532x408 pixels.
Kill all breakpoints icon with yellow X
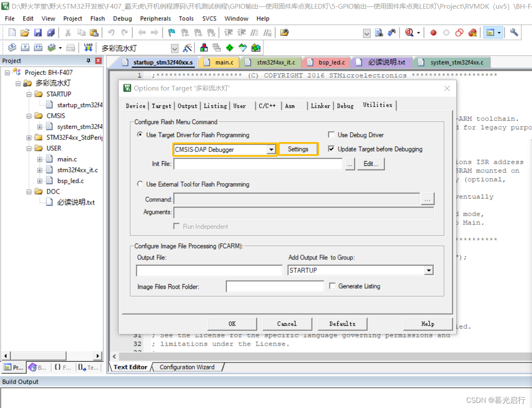[472, 32]
